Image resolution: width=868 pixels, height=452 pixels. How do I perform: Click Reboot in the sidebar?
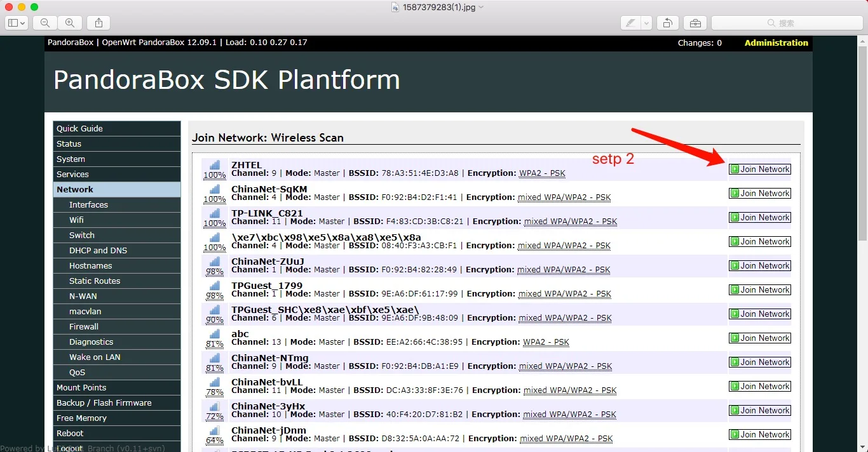pos(117,433)
